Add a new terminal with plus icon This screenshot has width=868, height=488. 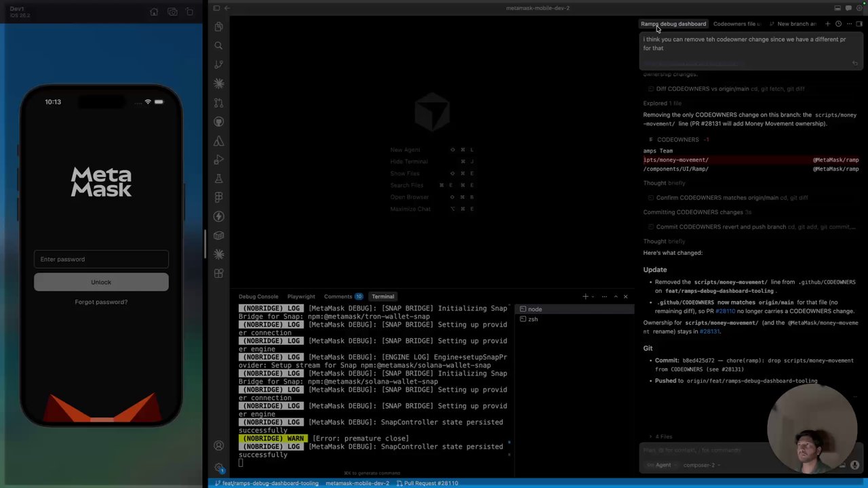click(x=585, y=296)
